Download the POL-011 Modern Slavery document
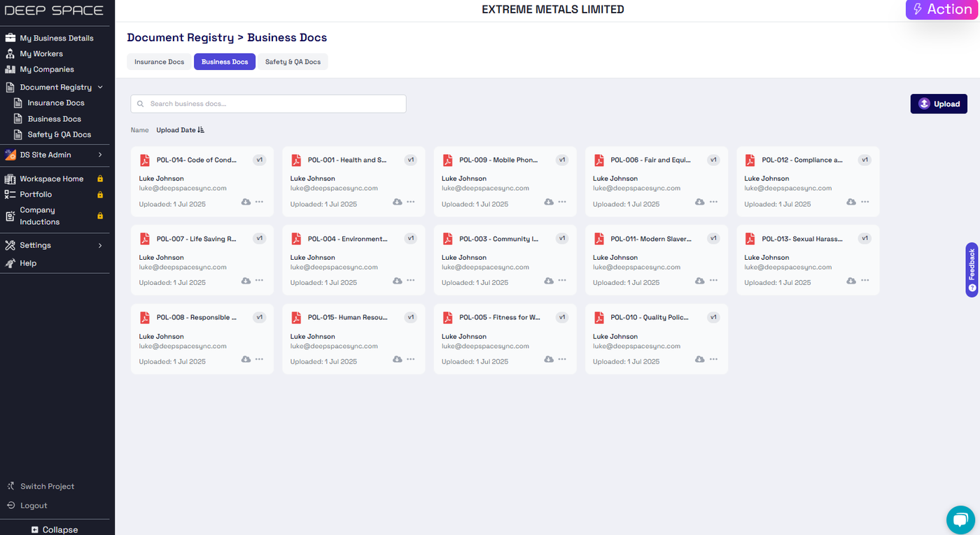 pos(699,280)
